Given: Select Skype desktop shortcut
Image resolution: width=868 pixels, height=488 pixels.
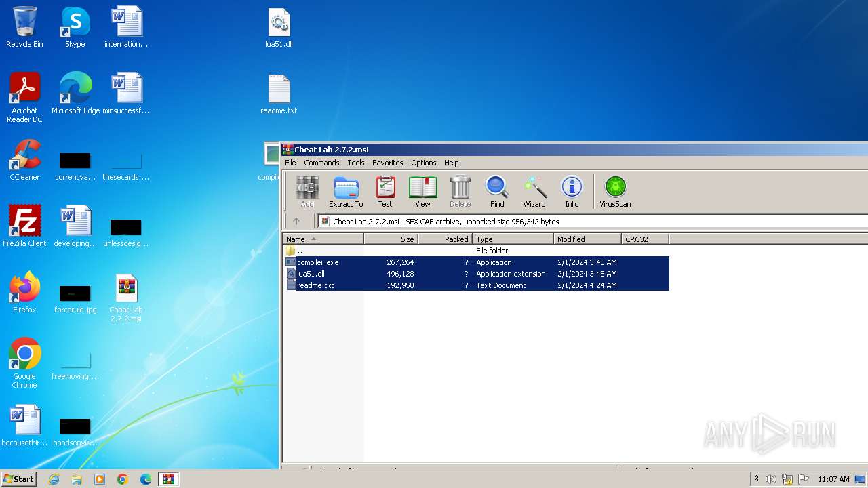Looking at the screenshot, I should point(75,27).
